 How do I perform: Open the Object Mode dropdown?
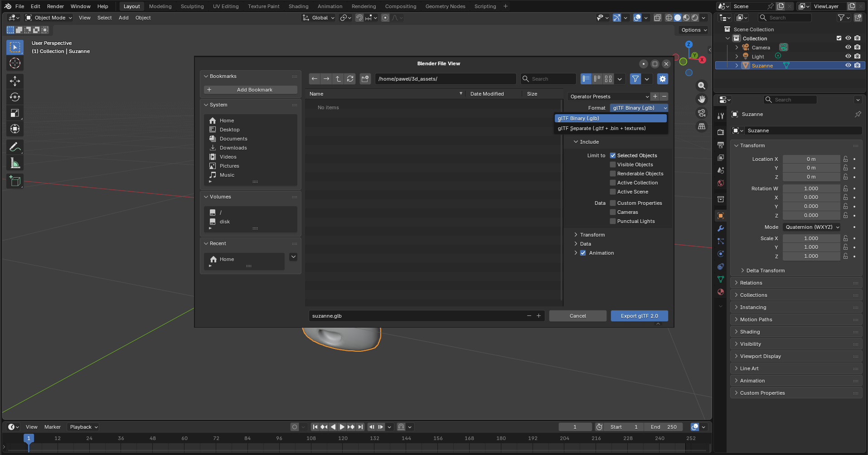coord(48,18)
